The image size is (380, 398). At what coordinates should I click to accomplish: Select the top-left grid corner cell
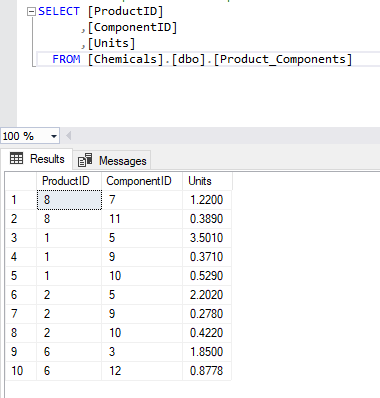[21, 181]
